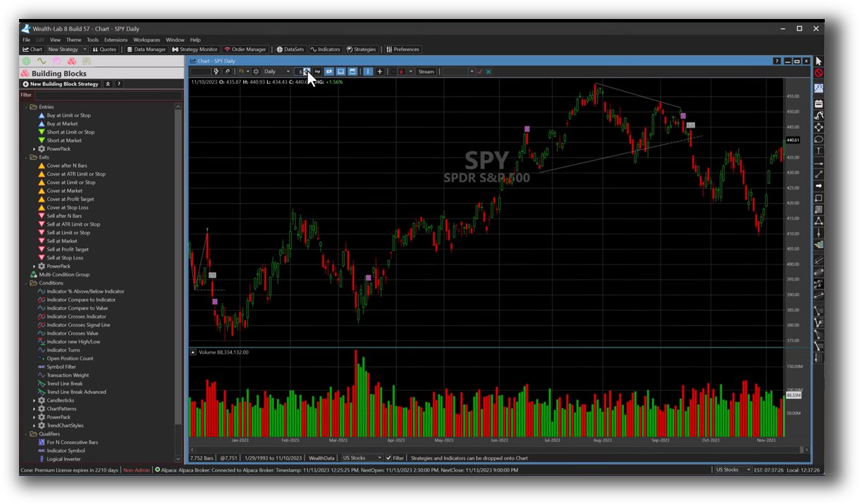Click the chart settings gear icon

click(x=256, y=71)
